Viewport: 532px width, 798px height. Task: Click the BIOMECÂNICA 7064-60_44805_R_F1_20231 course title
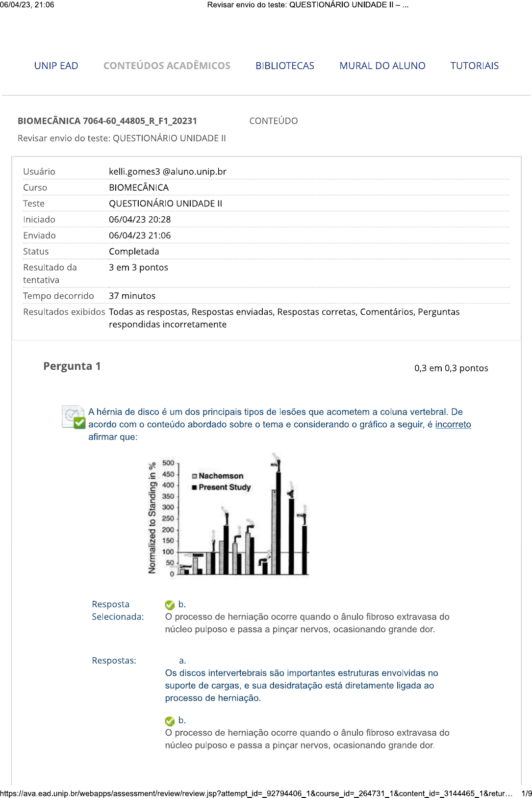(107, 121)
